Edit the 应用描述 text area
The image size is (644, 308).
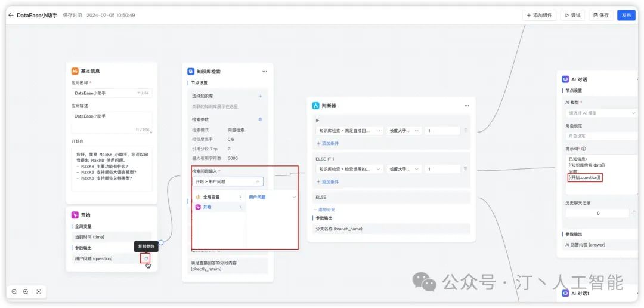tap(112, 122)
